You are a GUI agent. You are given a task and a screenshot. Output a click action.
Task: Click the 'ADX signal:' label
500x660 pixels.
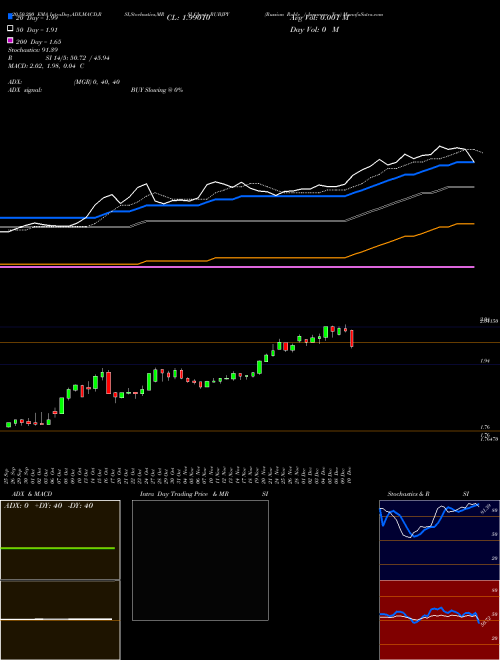(x=25, y=90)
